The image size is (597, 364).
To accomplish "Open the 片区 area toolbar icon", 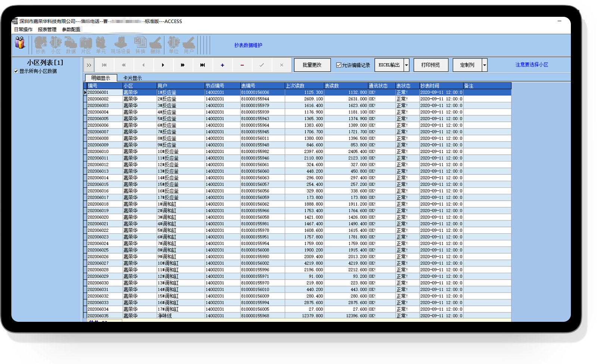I will coord(85,45).
